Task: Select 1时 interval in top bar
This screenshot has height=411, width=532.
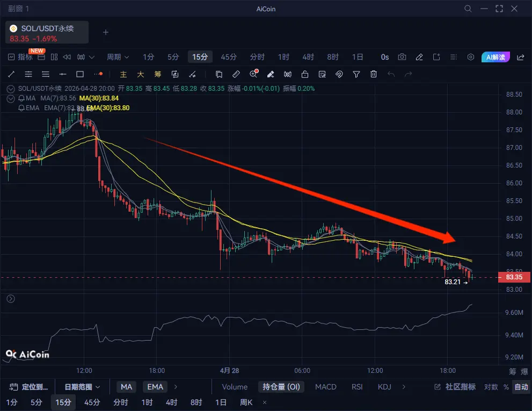Action: point(283,57)
